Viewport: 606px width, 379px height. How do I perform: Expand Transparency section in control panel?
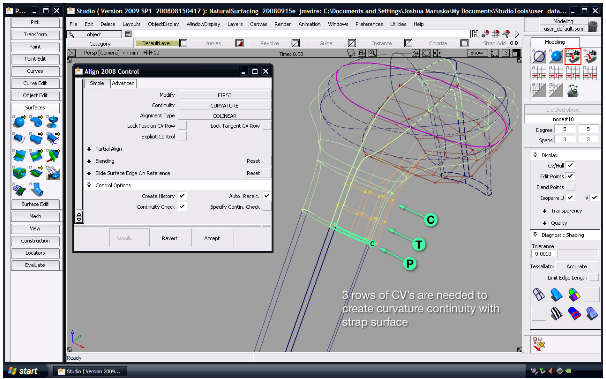545,211
